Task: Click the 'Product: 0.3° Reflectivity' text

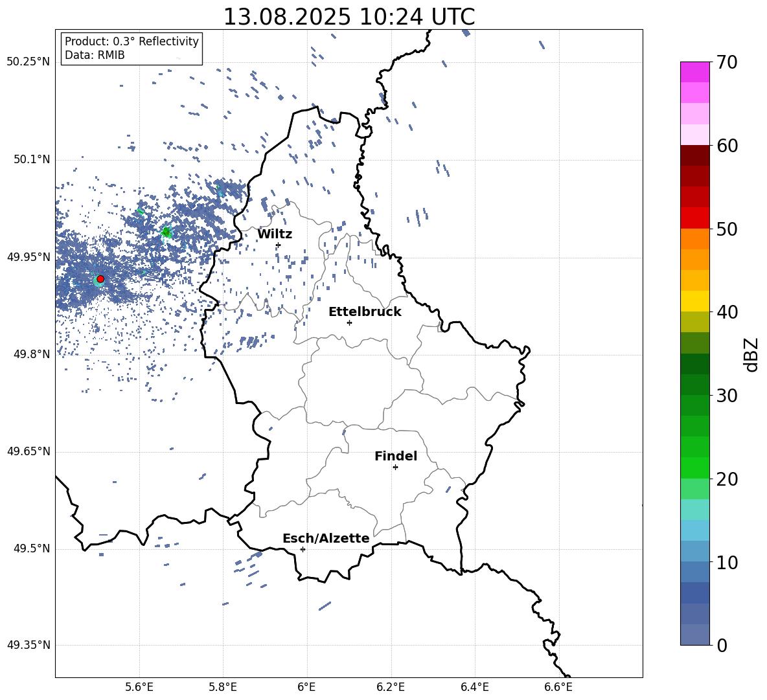Action: pyautogui.click(x=132, y=41)
